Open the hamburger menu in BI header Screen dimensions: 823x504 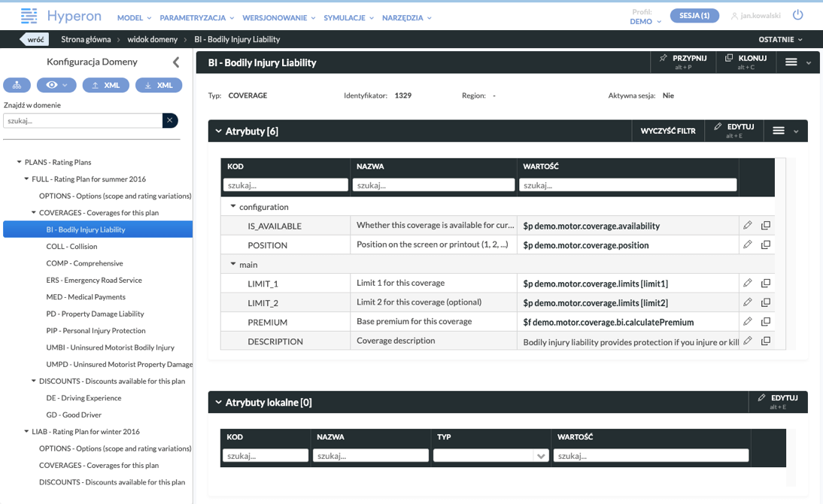(x=791, y=62)
